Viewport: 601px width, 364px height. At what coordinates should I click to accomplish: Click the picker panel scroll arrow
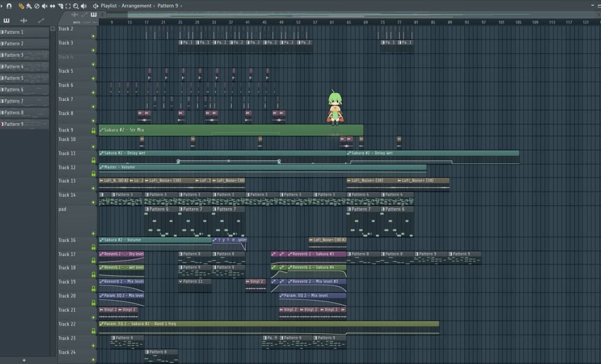click(x=53, y=29)
